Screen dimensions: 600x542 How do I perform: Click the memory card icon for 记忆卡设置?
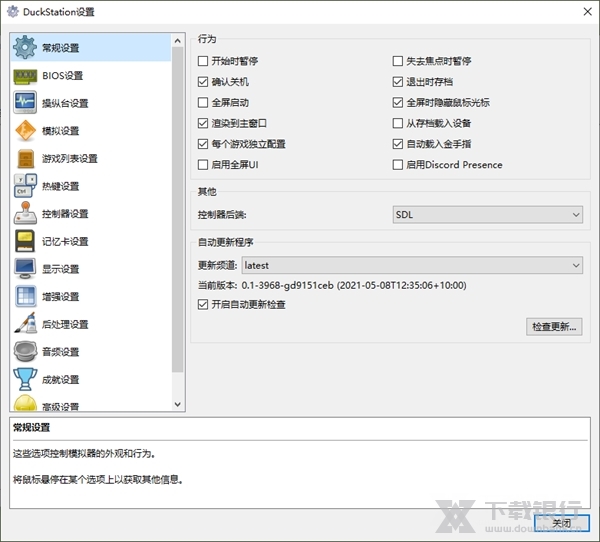[25, 241]
